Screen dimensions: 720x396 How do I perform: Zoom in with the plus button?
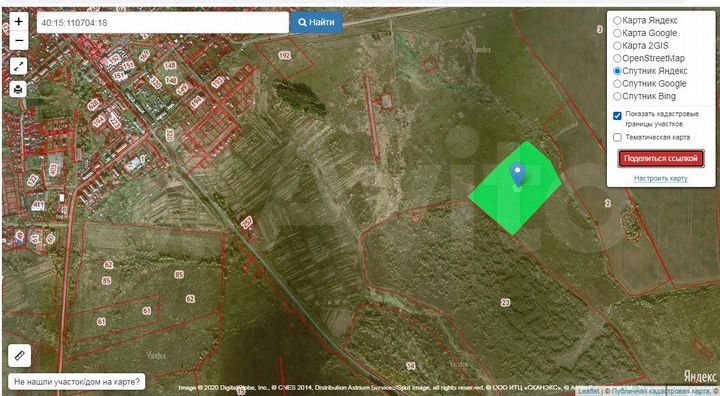pos(19,22)
